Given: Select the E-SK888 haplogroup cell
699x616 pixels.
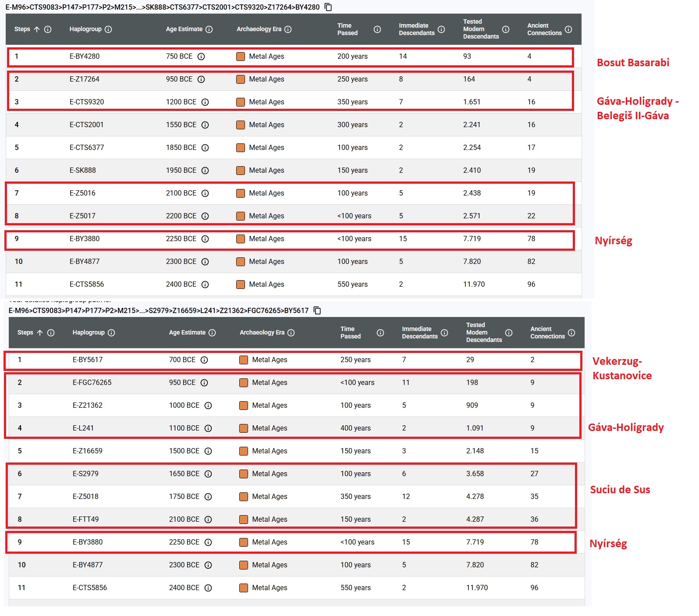Looking at the screenshot, I should [82, 170].
